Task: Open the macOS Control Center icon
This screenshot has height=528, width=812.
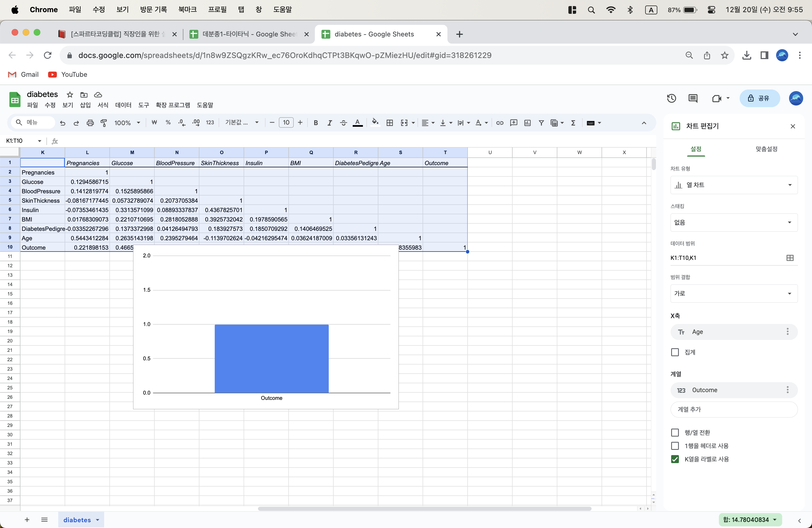Action: click(x=711, y=10)
